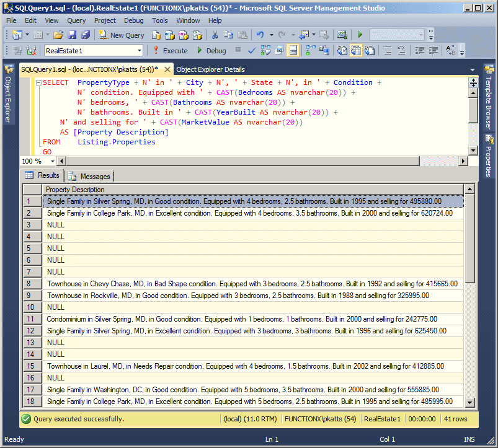Click the results grid vertical scrollbar thumb

coord(469,238)
